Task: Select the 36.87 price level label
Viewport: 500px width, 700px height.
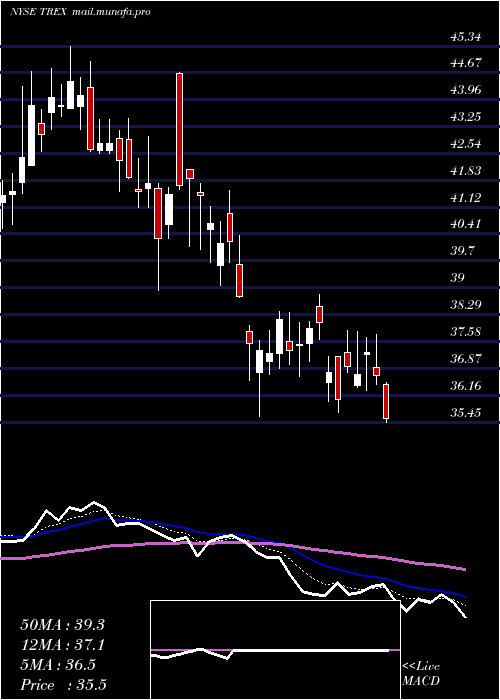Action: [466, 358]
